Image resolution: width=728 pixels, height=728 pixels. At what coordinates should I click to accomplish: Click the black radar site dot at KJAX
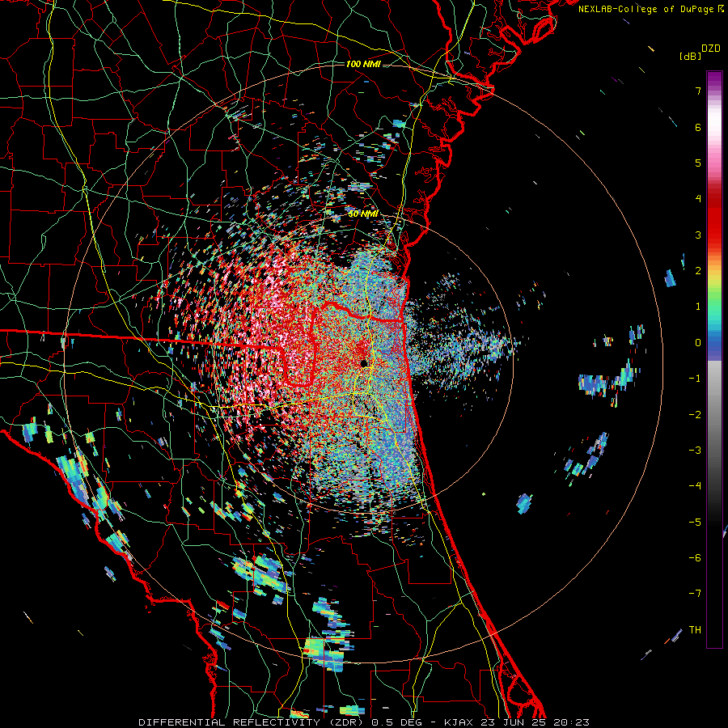(x=364, y=363)
